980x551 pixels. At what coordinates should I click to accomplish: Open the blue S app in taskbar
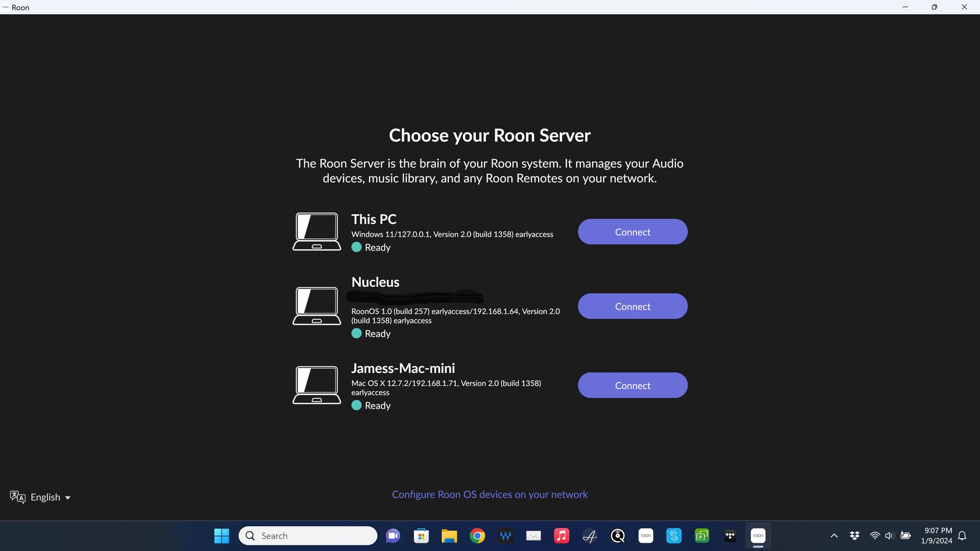click(x=674, y=536)
